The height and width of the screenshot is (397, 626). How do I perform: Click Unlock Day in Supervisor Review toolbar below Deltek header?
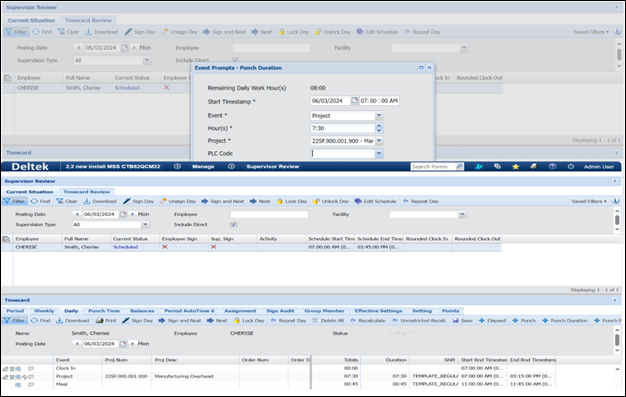[331, 201]
